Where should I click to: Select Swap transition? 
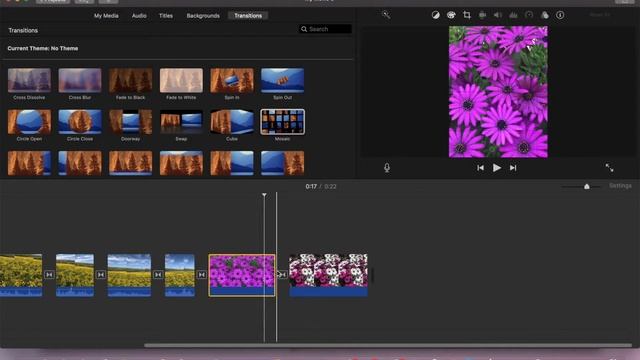coord(181,122)
